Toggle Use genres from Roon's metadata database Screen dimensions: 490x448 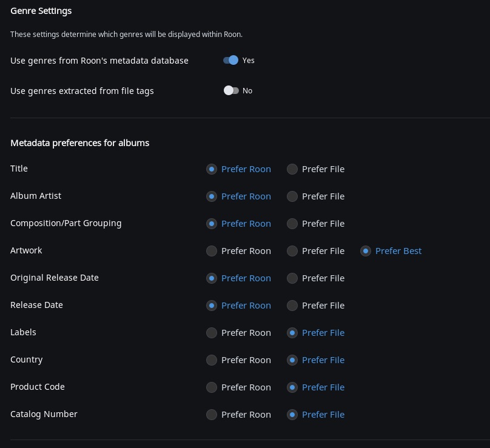[x=231, y=61]
